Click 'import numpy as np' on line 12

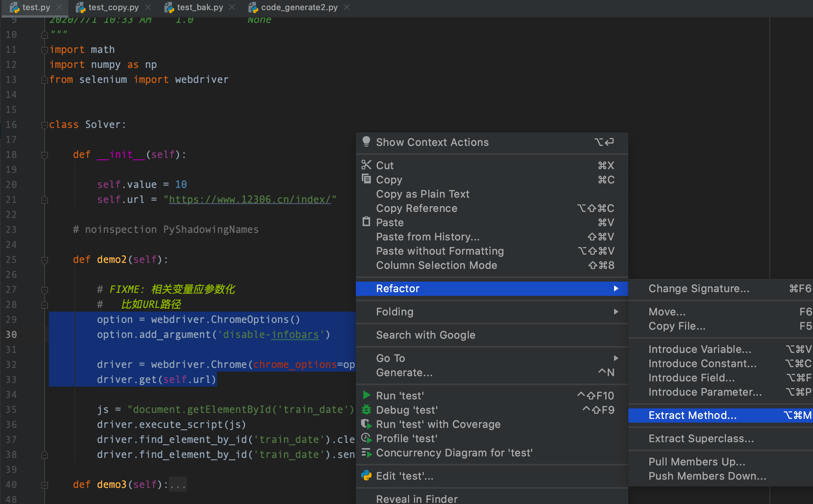coord(103,64)
